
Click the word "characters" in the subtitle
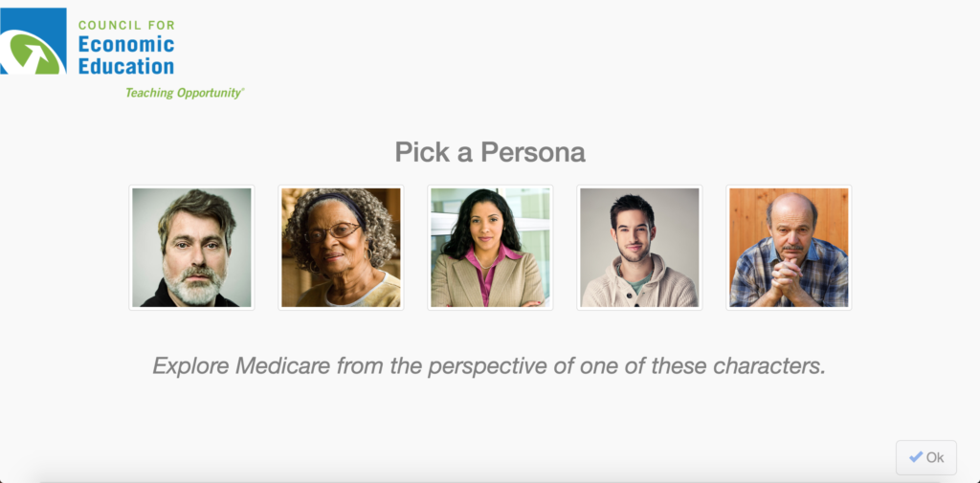[765, 365]
